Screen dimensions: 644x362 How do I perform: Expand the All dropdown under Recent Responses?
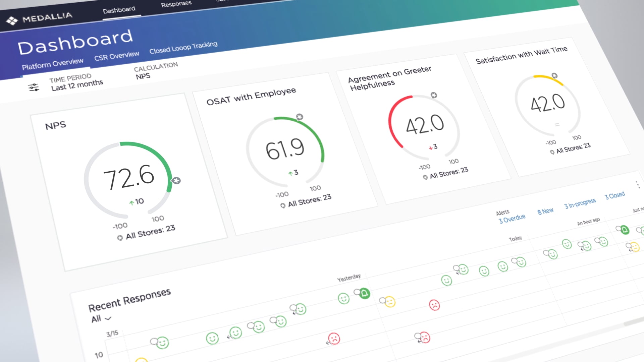click(101, 318)
